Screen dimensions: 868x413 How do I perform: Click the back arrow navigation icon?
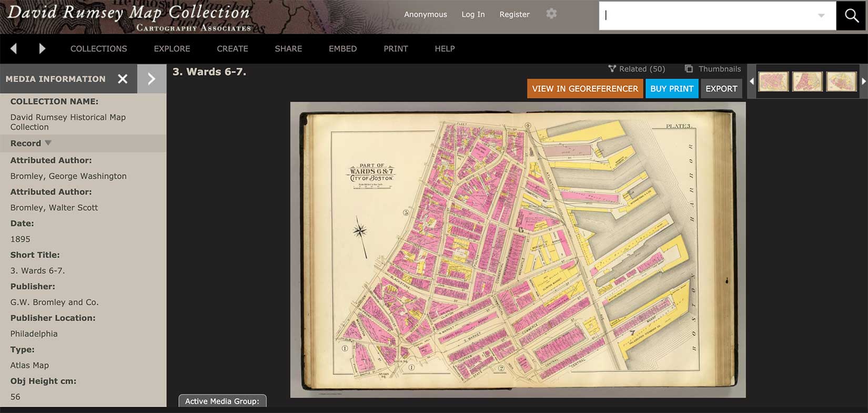(14, 48)
